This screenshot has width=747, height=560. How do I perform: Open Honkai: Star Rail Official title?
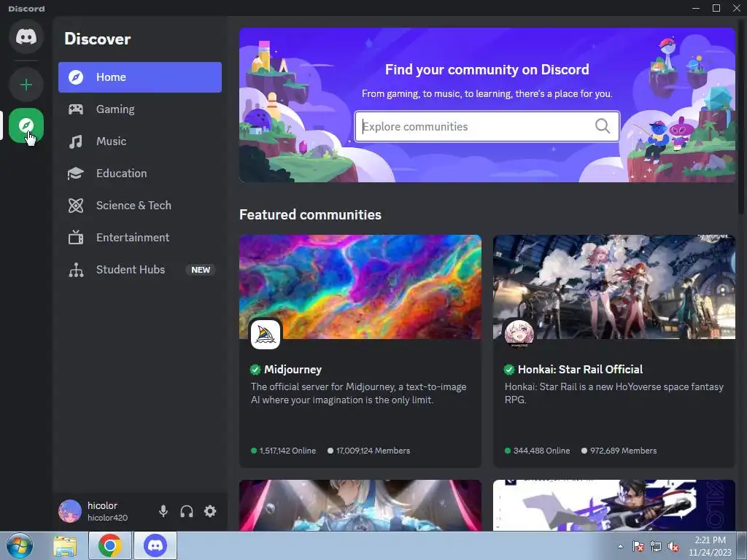tap(580, 370)
